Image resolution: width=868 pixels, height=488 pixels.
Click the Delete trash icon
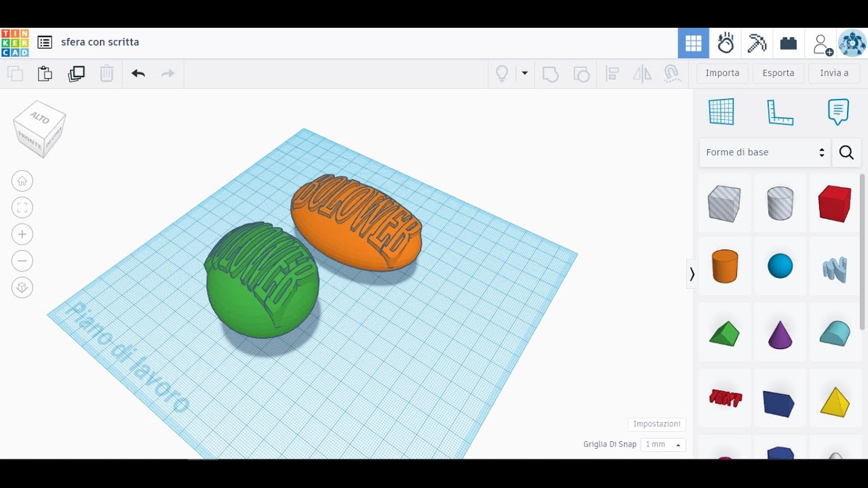106,74
